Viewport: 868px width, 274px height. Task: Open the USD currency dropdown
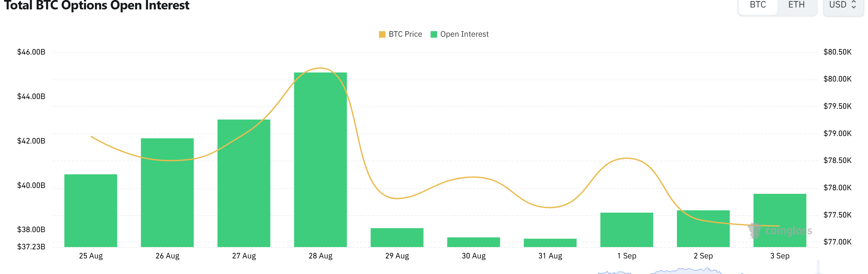tap(843, 5)
